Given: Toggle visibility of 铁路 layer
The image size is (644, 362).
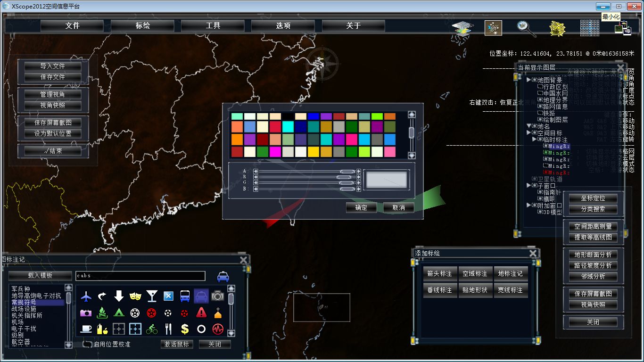Looking at the screenshot, I should pyautogui.click(x=540, y=113).
